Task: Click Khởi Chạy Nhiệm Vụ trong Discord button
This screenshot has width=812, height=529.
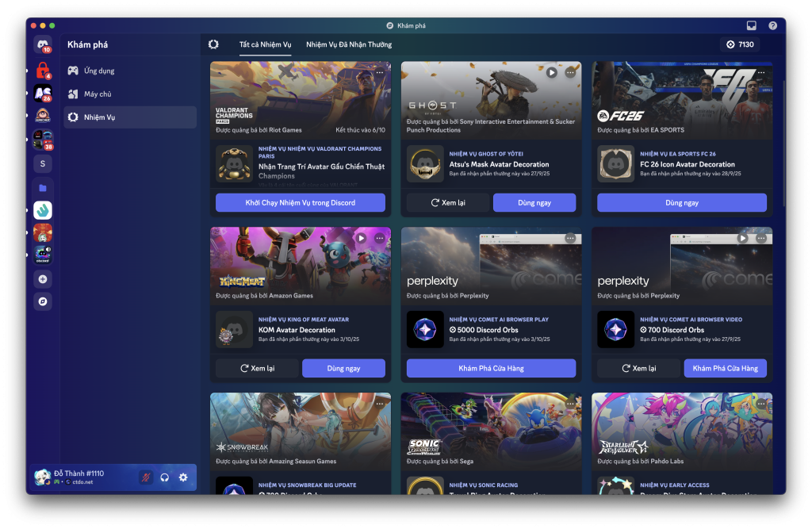Action: point(301,203)
